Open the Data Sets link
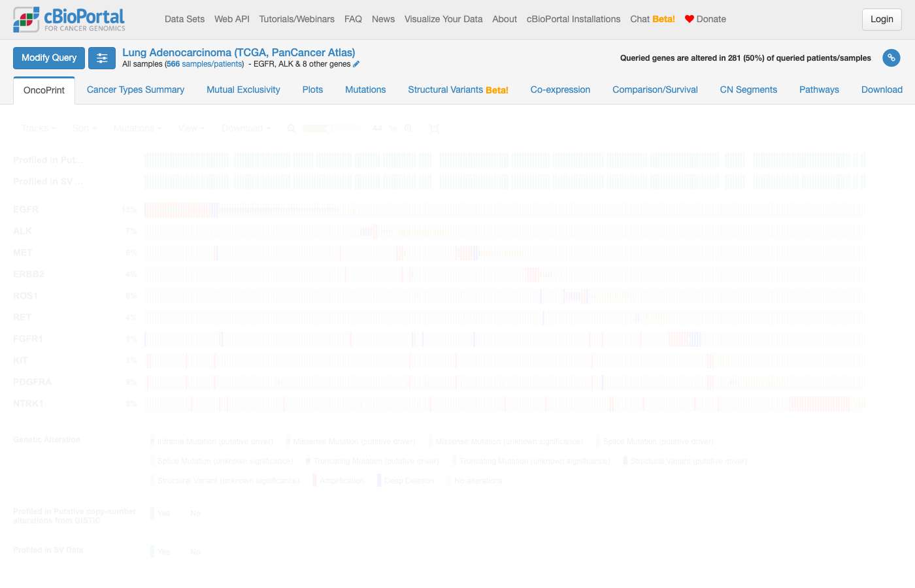 click(x=184, y=19)
